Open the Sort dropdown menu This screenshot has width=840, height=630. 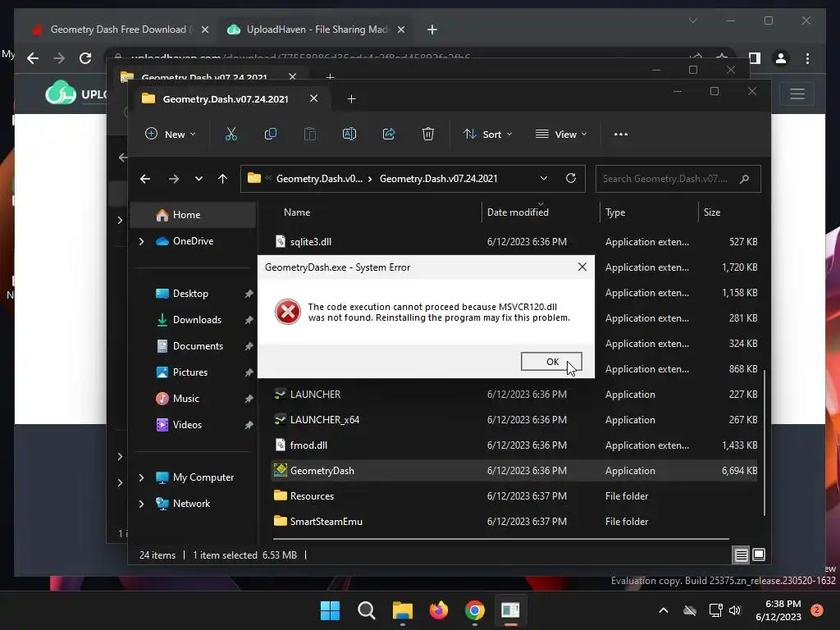[x=487, y=134]
